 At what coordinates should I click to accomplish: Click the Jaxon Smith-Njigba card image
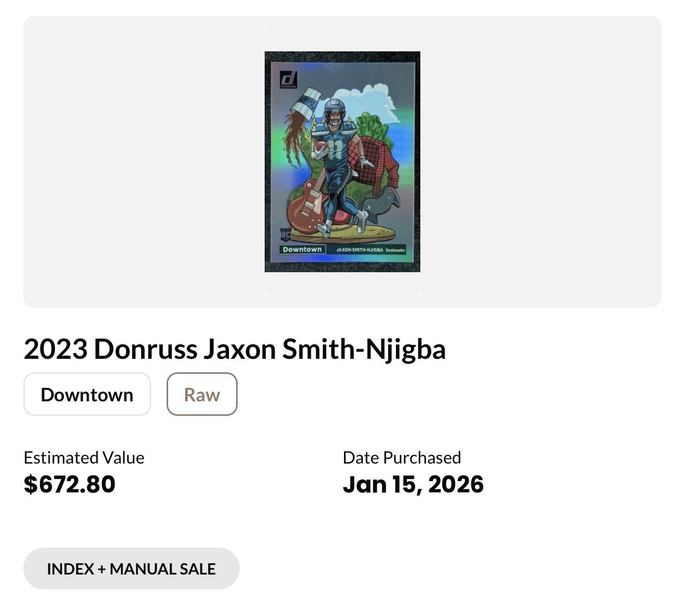tap(342, 161)
